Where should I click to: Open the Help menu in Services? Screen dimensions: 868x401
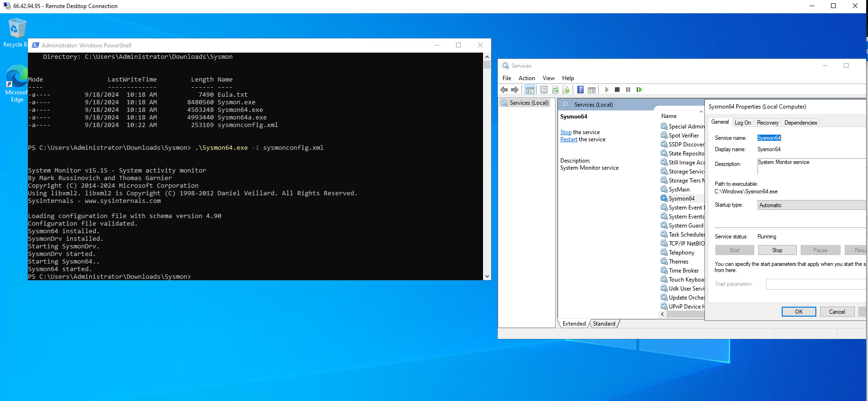(x=568, y=78)
